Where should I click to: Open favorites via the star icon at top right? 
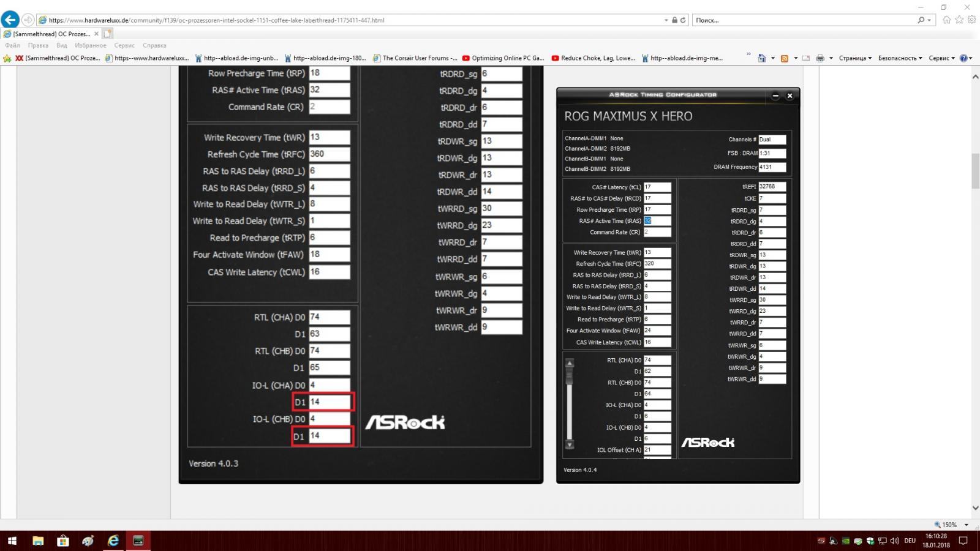[959, 20]
